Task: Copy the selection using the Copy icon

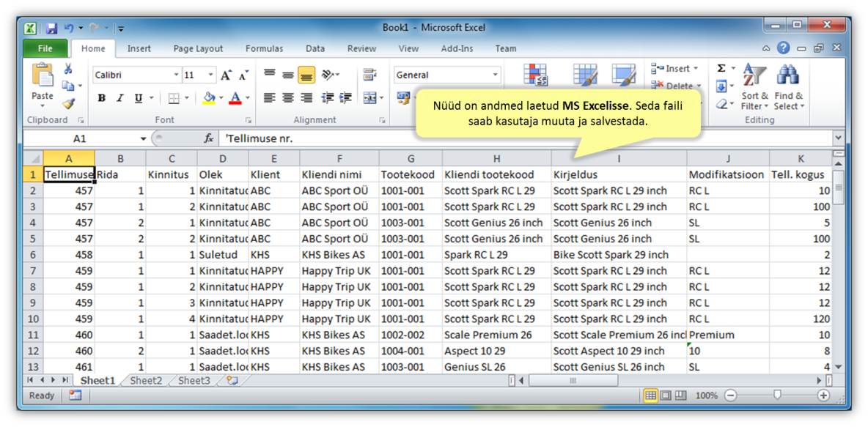Action: [68, 86]
